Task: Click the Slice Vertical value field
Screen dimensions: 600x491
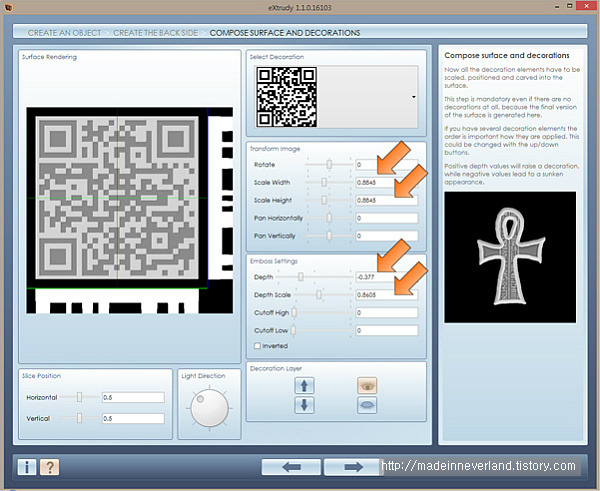Action: pyautogui.click(x=133, y=418)
